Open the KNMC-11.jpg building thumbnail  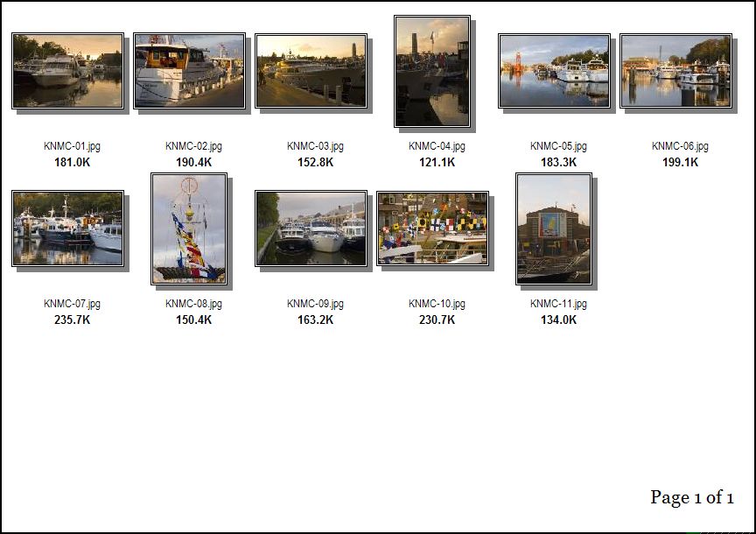554,229
